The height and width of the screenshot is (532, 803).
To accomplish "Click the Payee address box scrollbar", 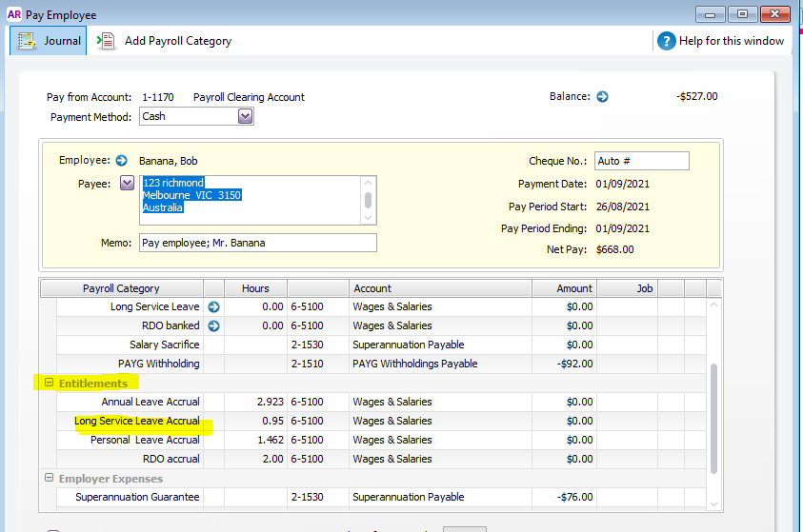I will (368, 200).
